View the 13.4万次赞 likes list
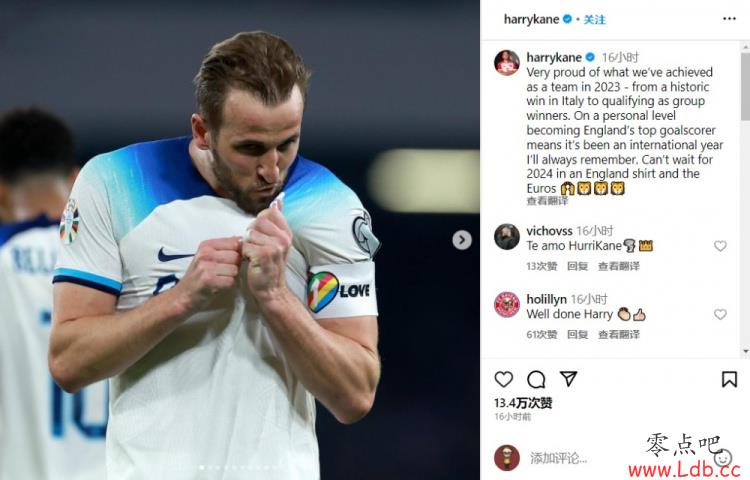Image resolution: width=750 pixels, height=480 pixels. [x=523, y=403]
